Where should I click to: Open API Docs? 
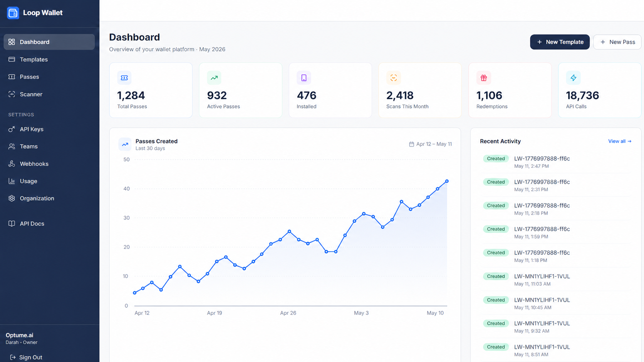[x=49, y=224]
